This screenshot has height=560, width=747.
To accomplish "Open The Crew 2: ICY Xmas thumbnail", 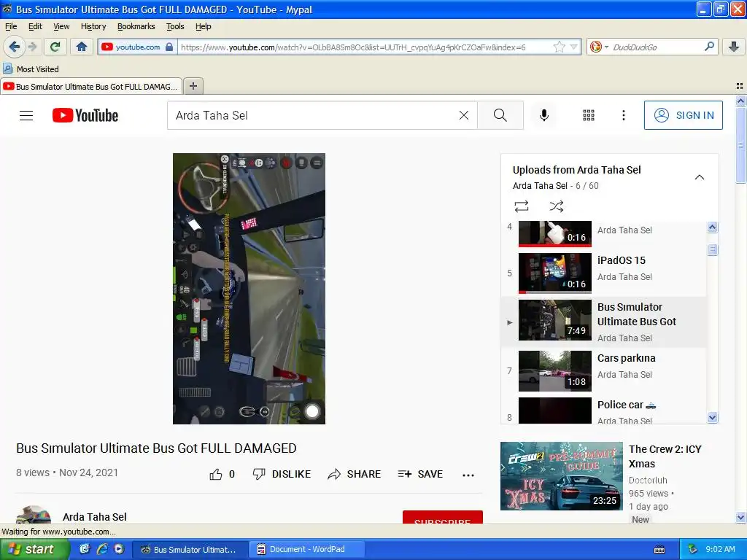I will coord(561,476).
